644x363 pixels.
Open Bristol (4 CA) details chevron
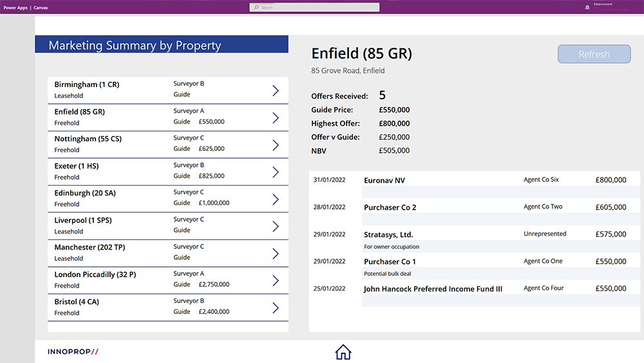click(276, 308)
